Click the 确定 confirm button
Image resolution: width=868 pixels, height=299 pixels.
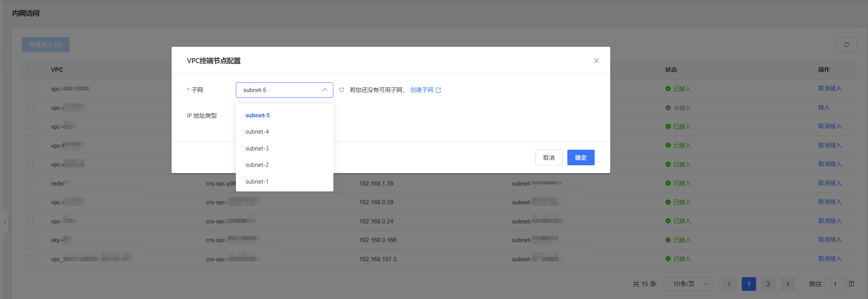tap(581, 157)
